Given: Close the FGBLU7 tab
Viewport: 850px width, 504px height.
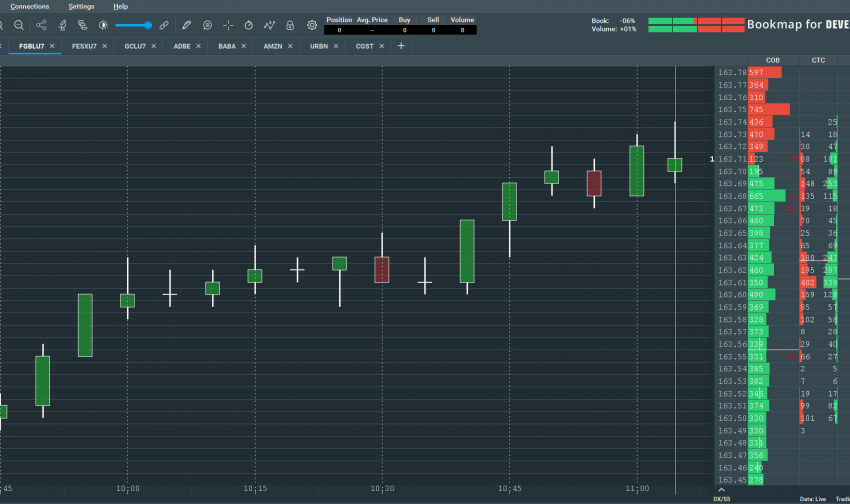Looking at the screenshot, I should (x=52, y=46).
